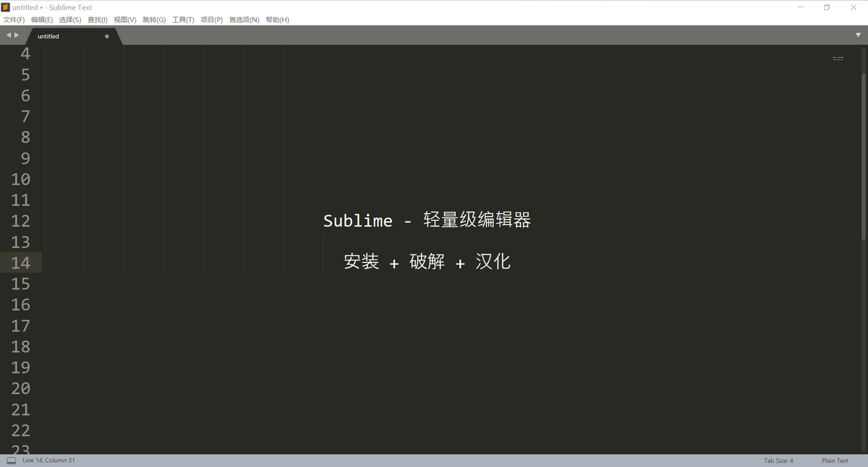Click line number 17 in gutter
Screen dimensions: 868x467
(x=20, y=326)
